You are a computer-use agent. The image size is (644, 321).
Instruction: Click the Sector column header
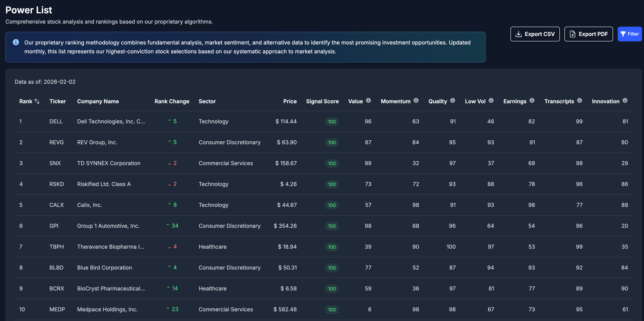207,101
